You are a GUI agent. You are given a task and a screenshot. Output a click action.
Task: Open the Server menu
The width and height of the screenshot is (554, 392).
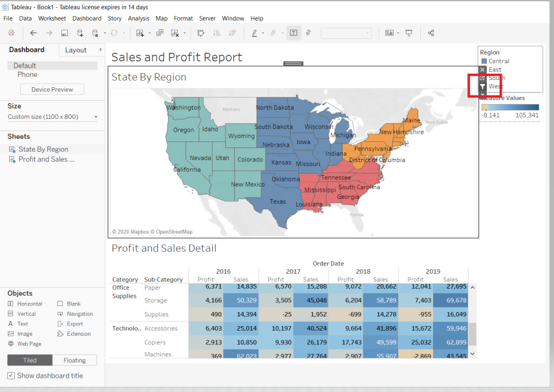[x=208, y=18]
